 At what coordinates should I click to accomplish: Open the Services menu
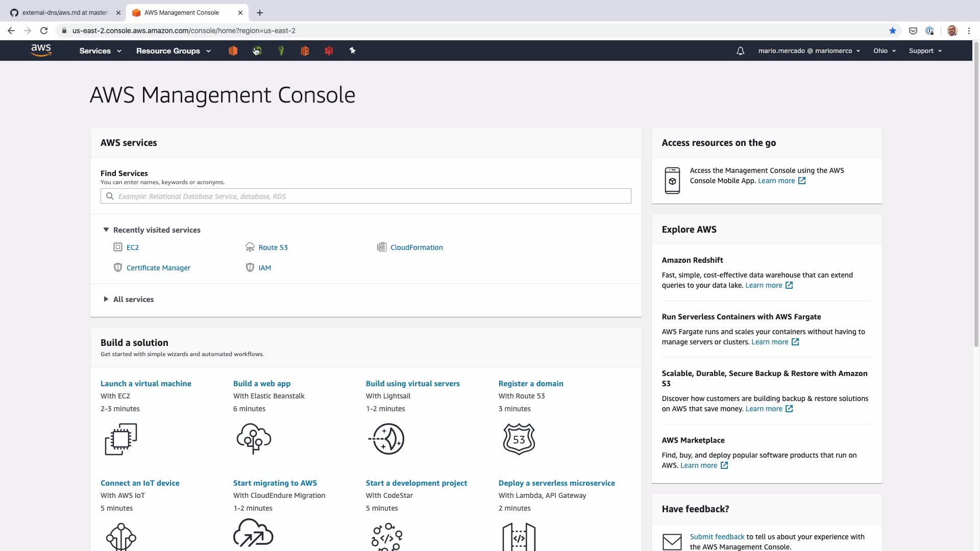click(x=100, y=51)
